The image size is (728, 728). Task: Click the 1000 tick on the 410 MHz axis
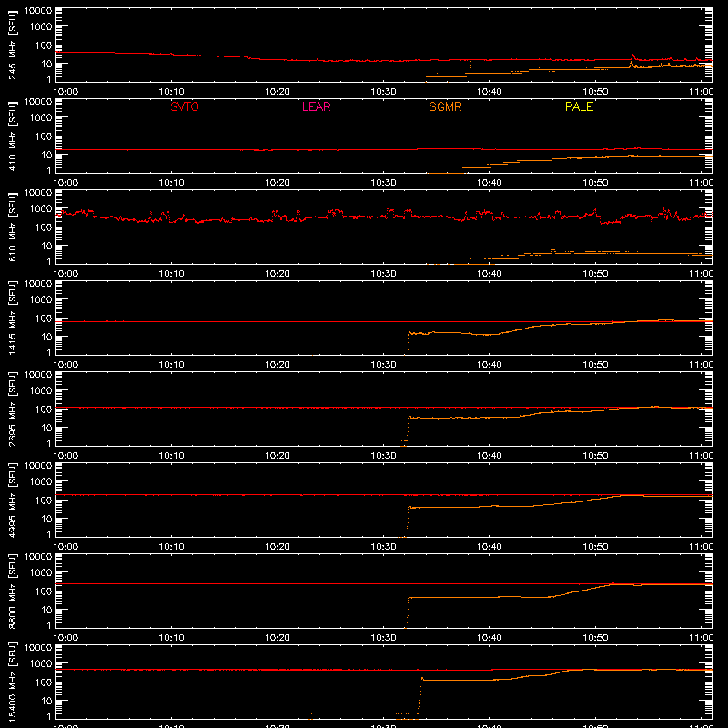41,117
